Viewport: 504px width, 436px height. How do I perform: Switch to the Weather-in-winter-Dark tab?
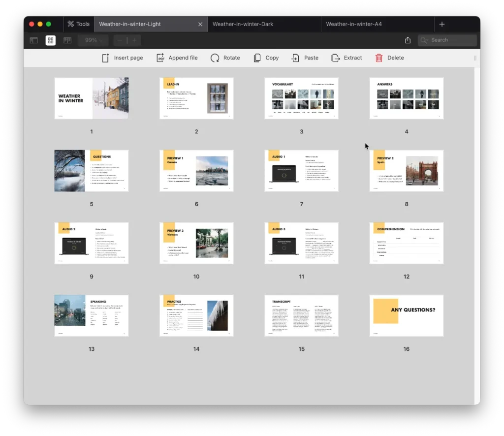[x=243, y=24]
